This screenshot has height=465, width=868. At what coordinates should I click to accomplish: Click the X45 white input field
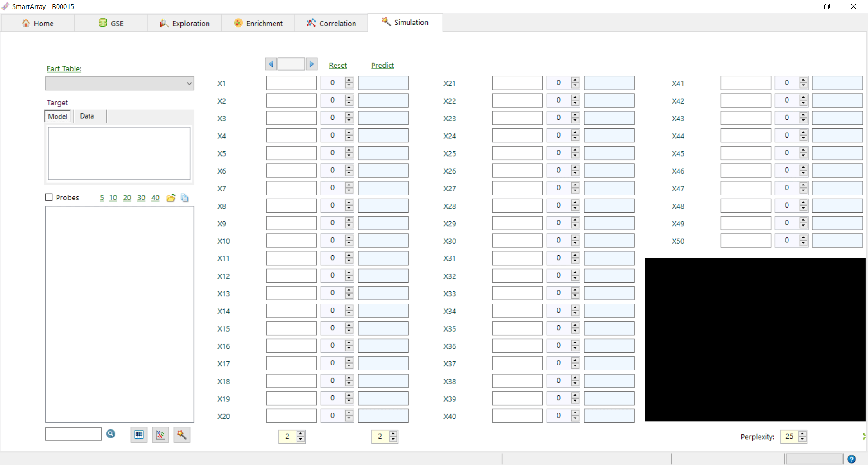[746, 153]
